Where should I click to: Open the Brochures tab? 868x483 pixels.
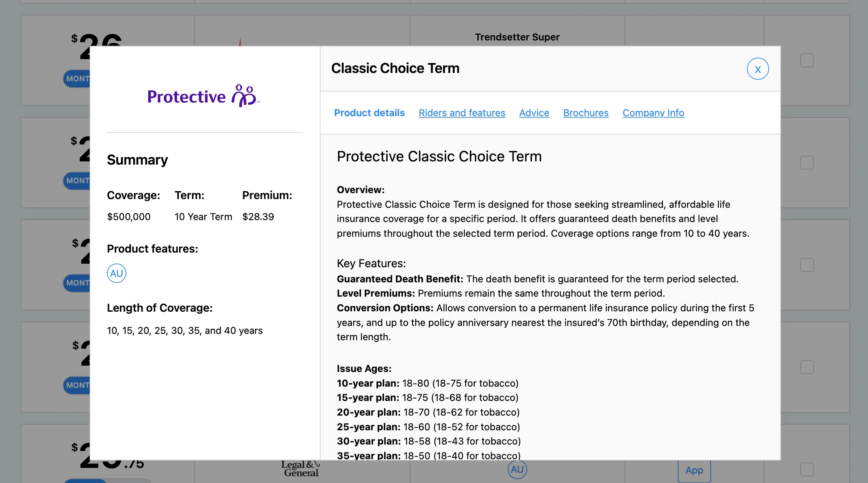586,113
